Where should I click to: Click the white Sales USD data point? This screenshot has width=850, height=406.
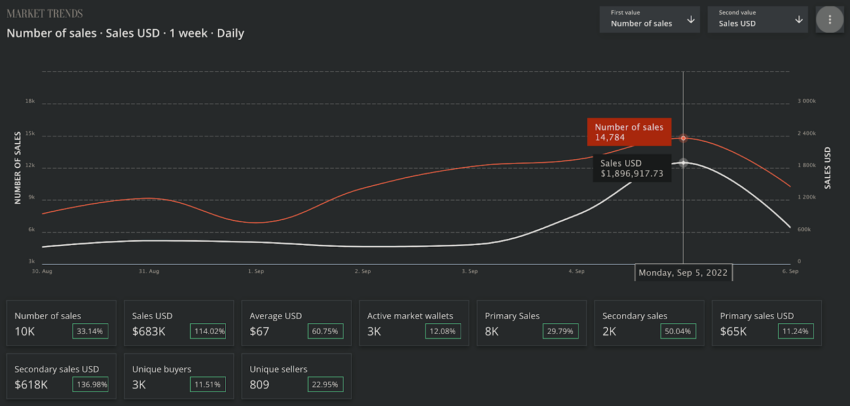coord(684,163)
